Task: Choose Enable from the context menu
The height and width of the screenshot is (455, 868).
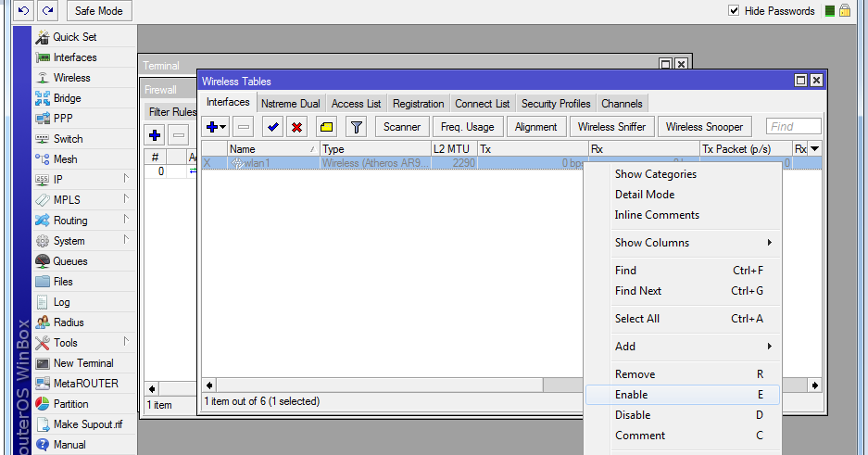Action: click(683, 395)
